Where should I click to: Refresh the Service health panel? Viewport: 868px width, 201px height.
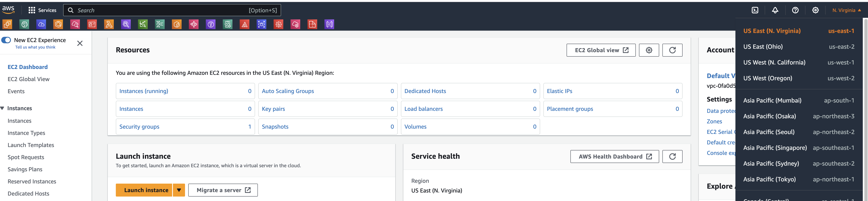(x=672, y=156)
